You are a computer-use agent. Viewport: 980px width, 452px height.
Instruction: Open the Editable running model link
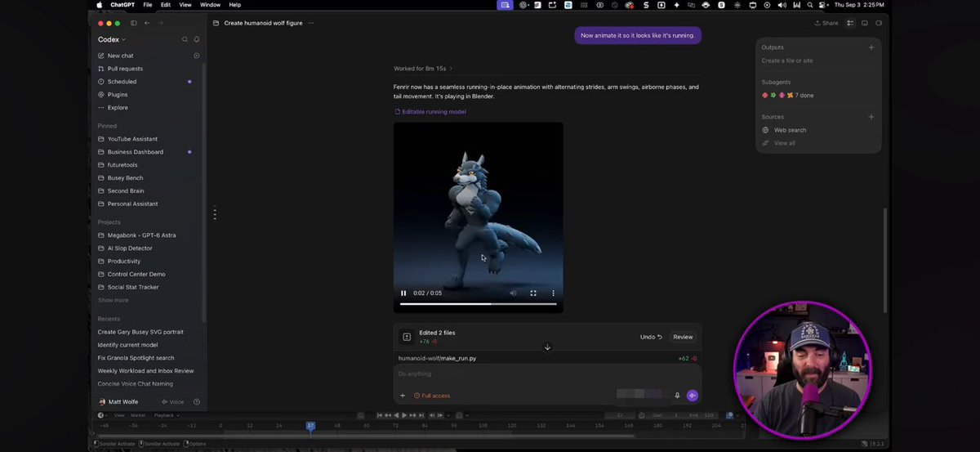click(430, 112)
